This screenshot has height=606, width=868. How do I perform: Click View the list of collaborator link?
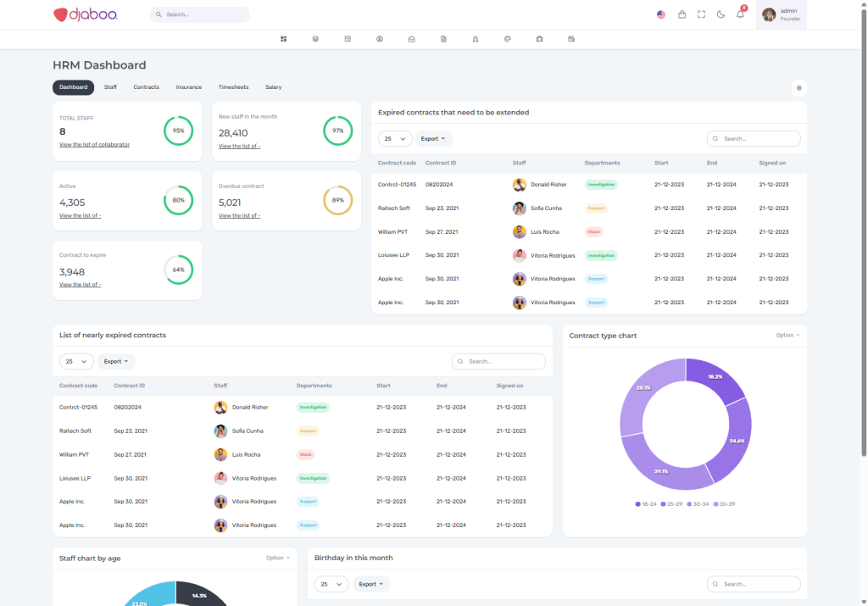[94, 145]
